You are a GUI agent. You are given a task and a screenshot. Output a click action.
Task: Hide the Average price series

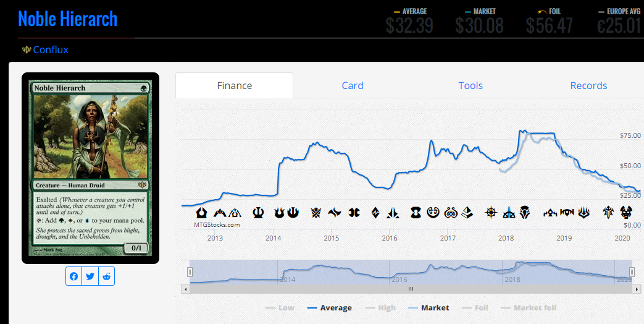(x=329, y=307)
